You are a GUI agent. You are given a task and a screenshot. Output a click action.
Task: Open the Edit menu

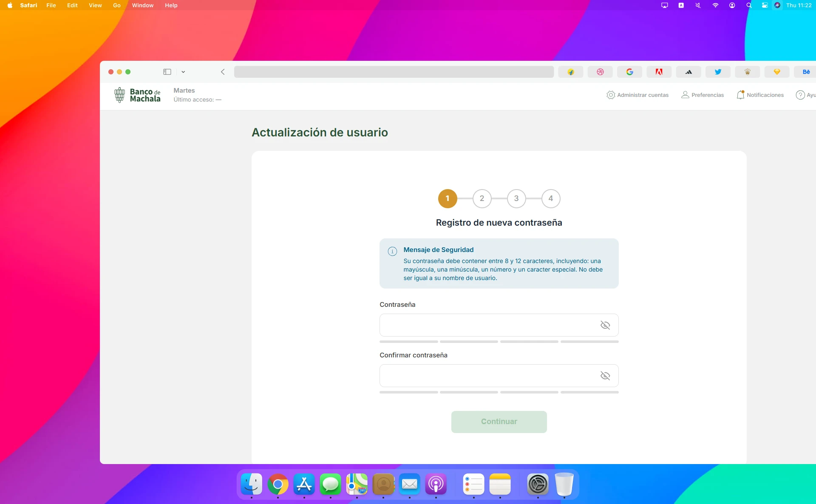pos(72,5)
